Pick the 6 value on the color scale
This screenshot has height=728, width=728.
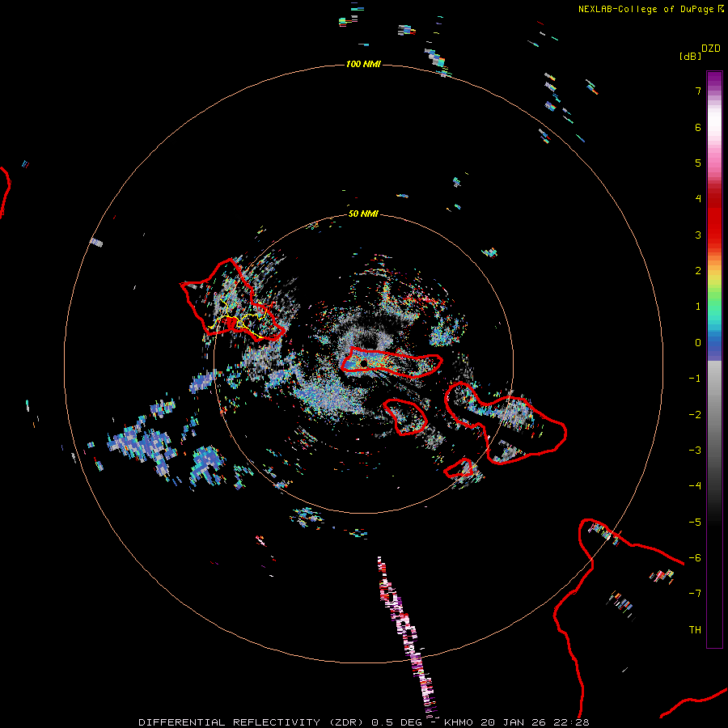(x=698, y=127)
